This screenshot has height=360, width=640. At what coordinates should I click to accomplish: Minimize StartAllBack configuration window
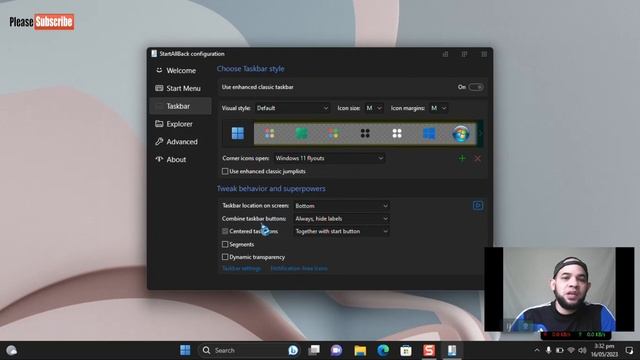point(445,54)
